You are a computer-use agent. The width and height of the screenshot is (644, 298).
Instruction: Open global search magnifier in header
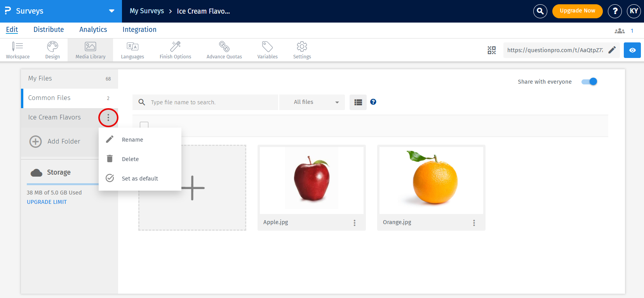(x=540, y=11)
